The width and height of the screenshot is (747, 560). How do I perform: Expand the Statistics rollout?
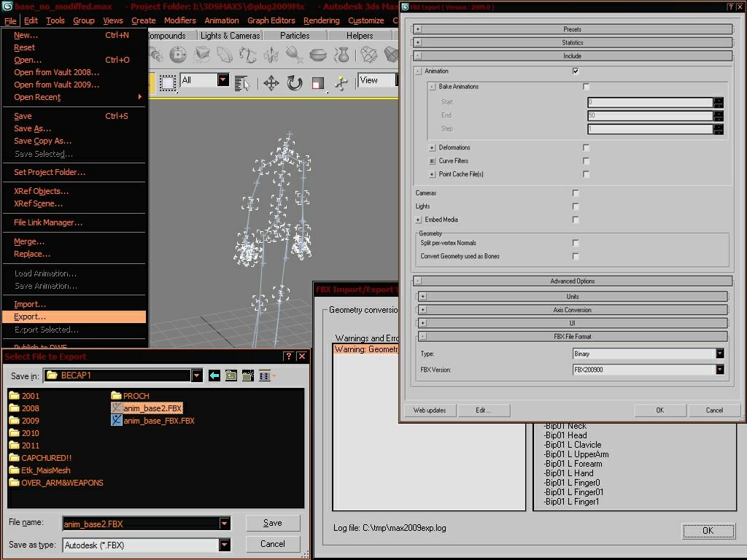pyautogui.click(x=572, y=42)
